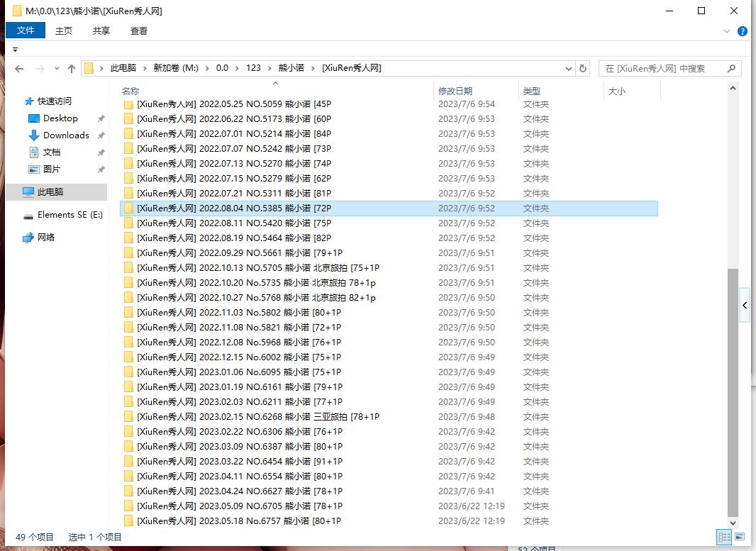Click the 0.0 breadcrumb segment

pyautogui.click(x=222, y=68)
